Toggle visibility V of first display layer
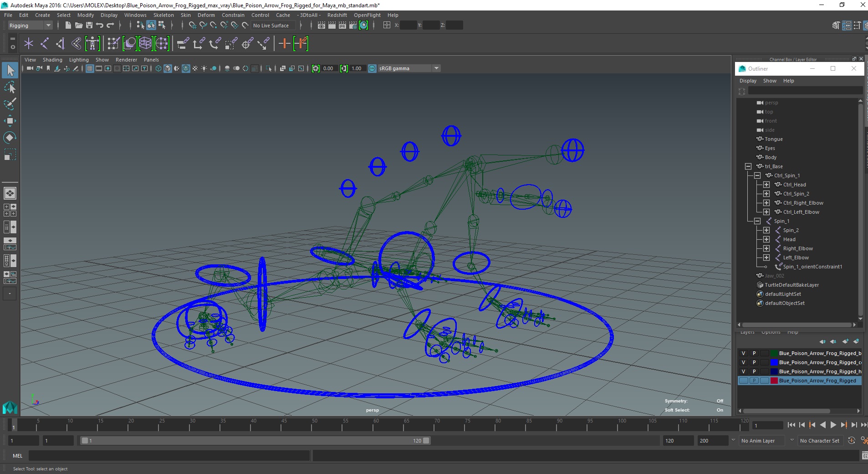The height and width of the screenshot is (474, 868). tap(744, 353)
